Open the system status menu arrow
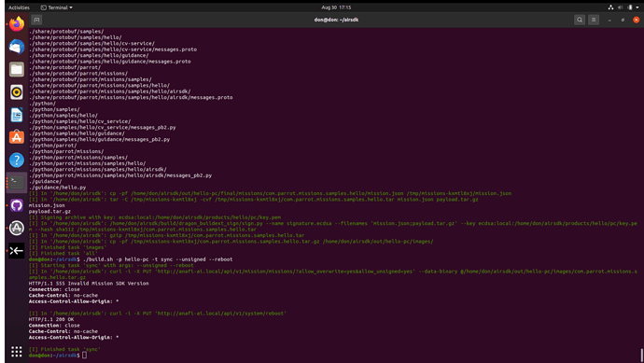The height and width of the screenshot is (363, 644). (637, 7)
